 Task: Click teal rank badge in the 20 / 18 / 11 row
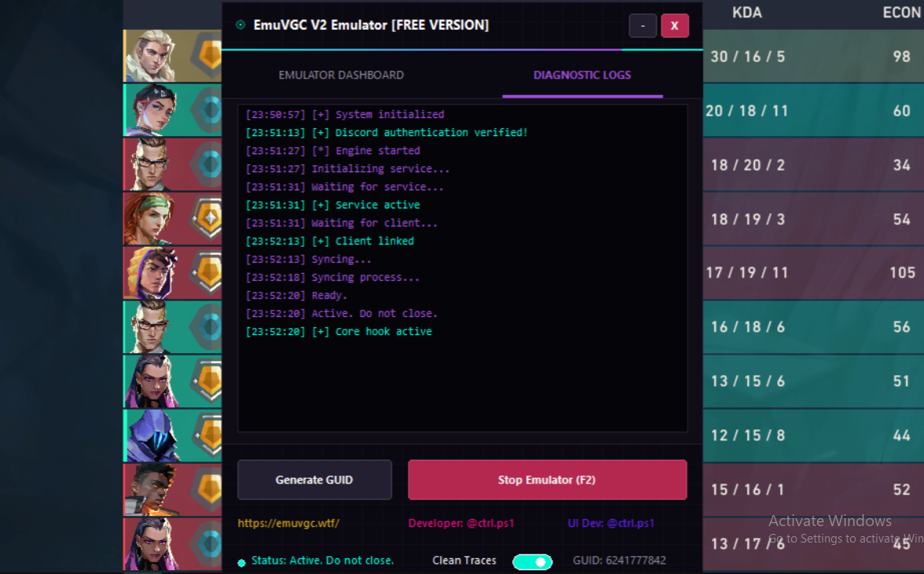pyautogui.click(x=207, y=110)
